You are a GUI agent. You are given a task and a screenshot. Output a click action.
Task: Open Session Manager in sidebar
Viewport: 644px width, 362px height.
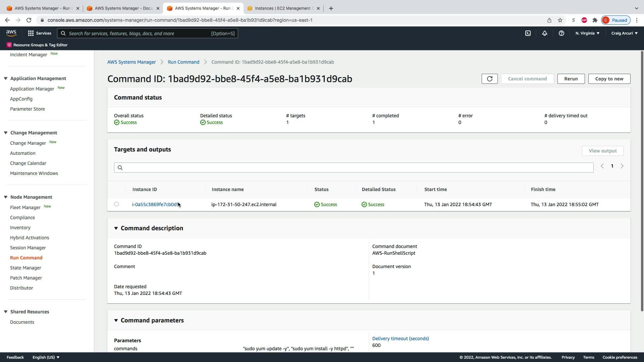[28, 248]
